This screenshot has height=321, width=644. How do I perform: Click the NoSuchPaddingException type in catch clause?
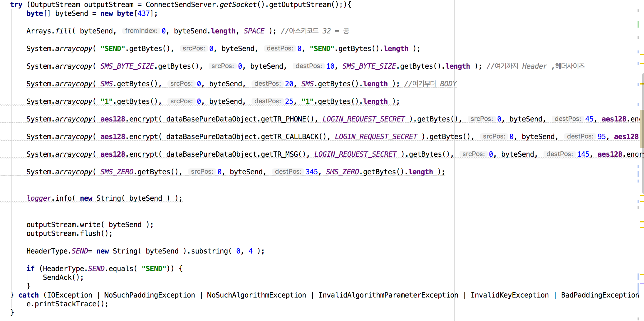point(149,295)
